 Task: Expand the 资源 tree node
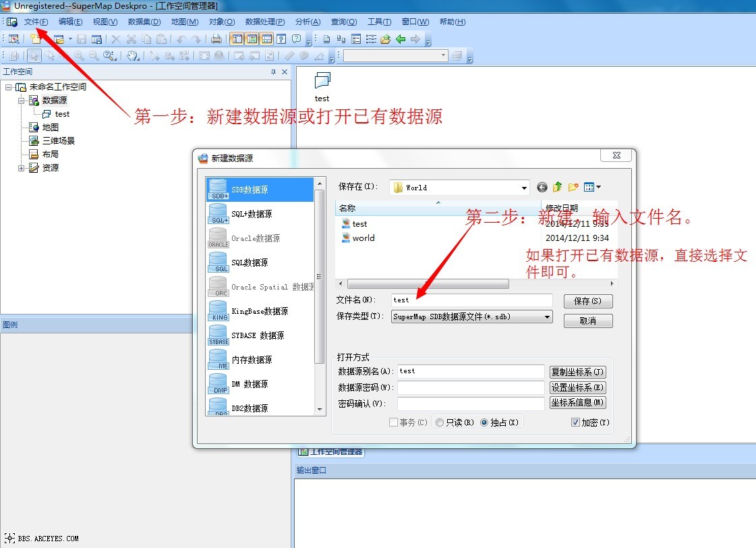tap(21, 168)
